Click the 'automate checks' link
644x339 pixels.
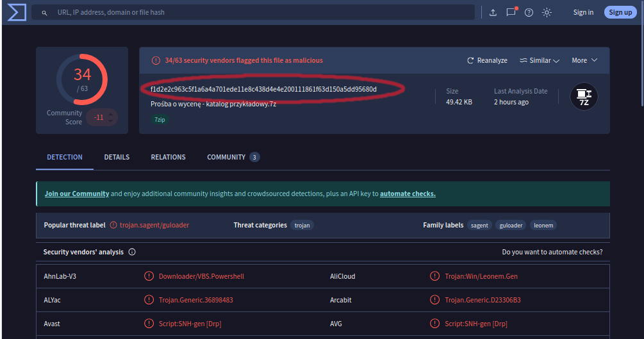(408, 194)
